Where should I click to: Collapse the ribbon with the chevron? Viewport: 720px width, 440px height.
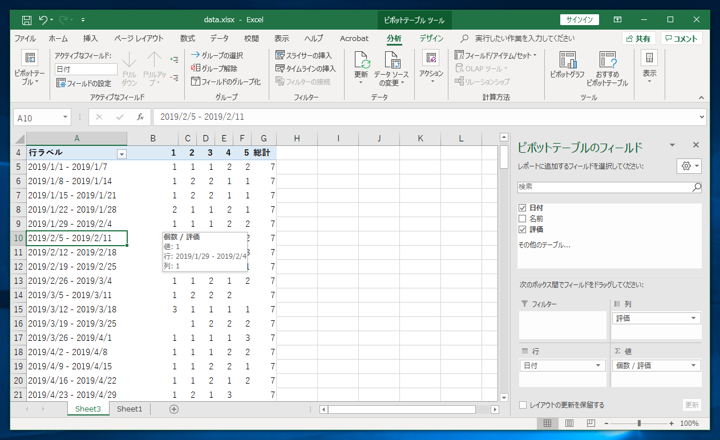701,97
